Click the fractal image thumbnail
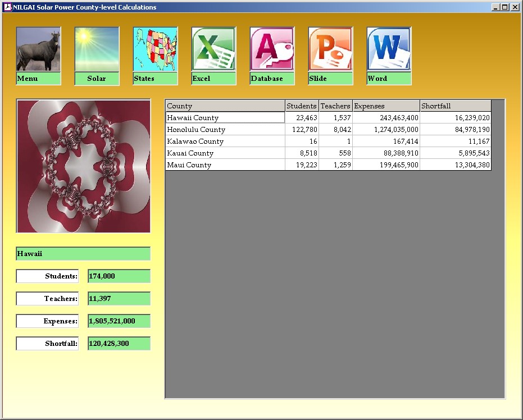Image resolution: width=523 pixels, height=420 pixels. 83,166
